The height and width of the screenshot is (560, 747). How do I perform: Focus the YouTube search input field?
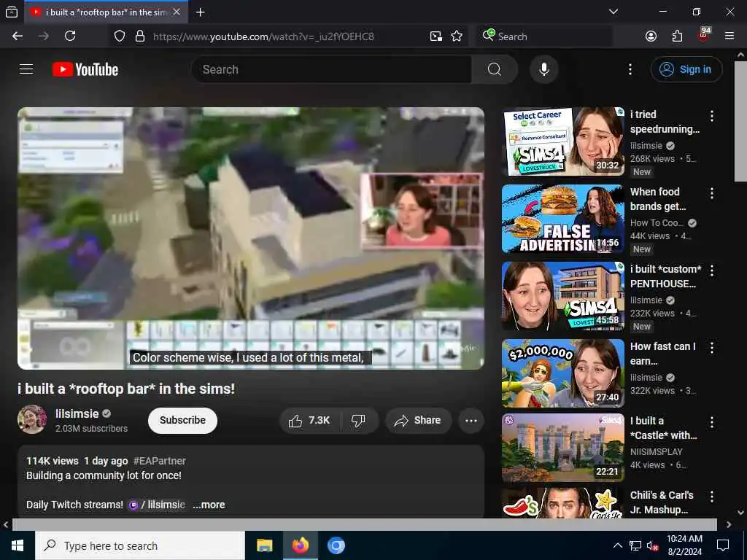point(332,69)
